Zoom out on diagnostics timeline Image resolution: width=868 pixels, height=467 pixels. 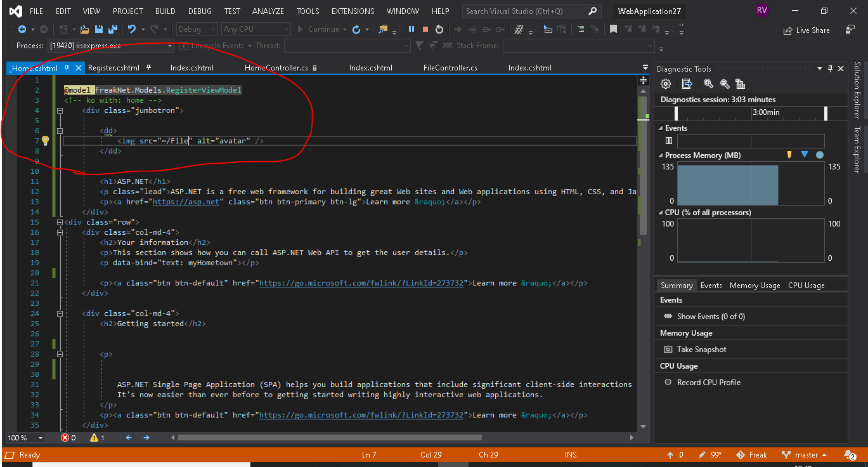[725, 84]
